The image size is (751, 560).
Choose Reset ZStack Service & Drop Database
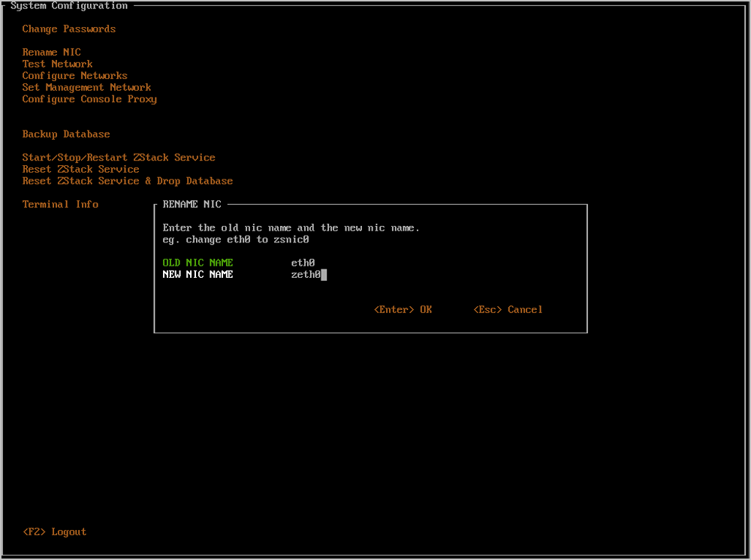coord(127,181)
